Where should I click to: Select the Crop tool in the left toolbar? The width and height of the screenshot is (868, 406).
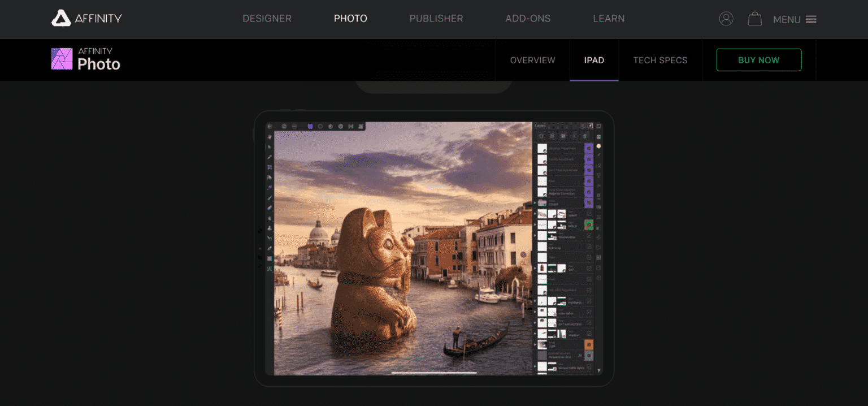[270, 167]
